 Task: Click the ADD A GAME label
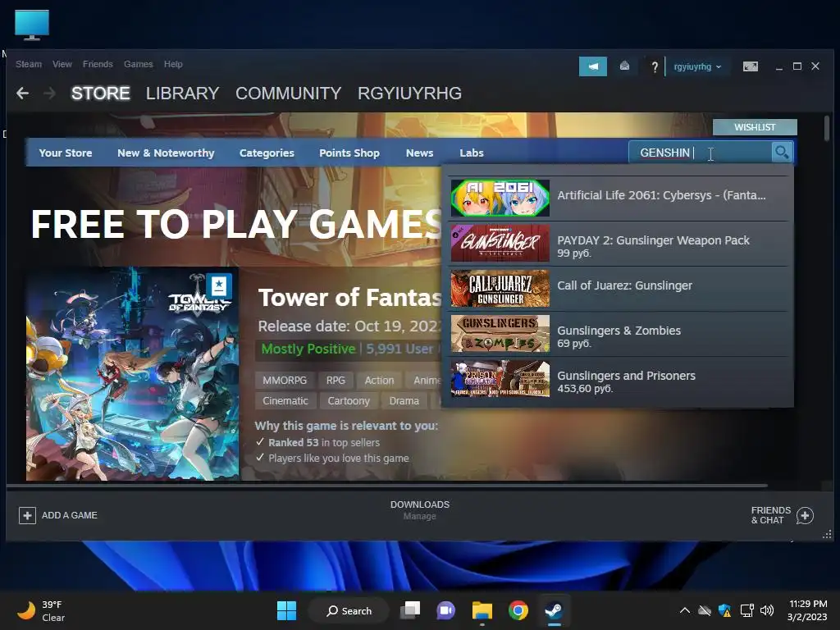click(70, 515)
